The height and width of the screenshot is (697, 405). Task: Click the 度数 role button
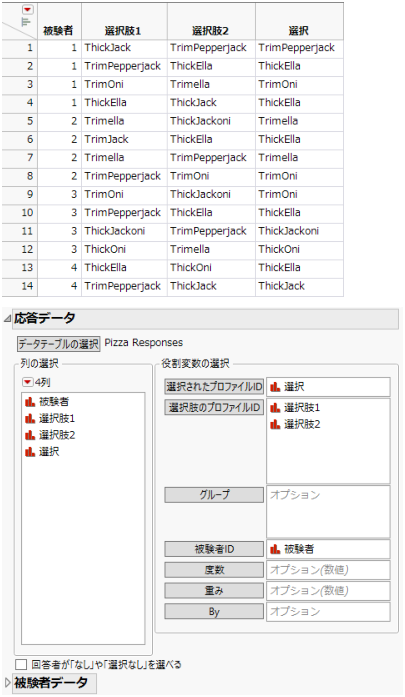[x=214, y=569]
